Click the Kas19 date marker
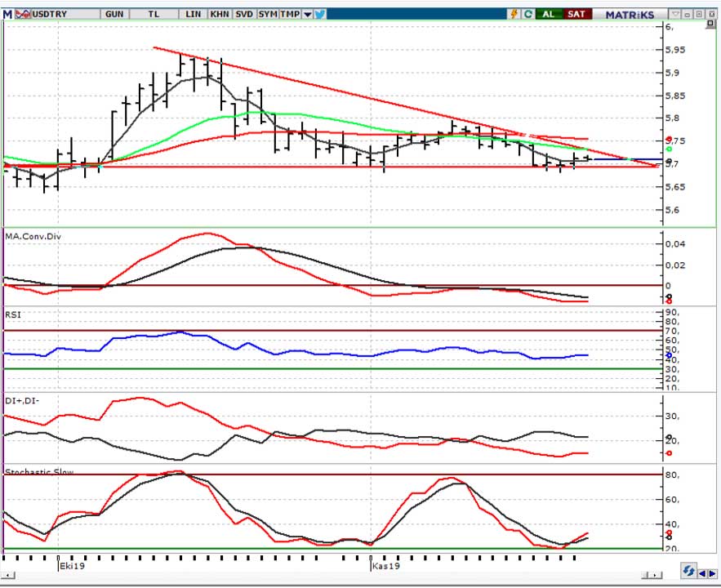 (x=385, y=565)
